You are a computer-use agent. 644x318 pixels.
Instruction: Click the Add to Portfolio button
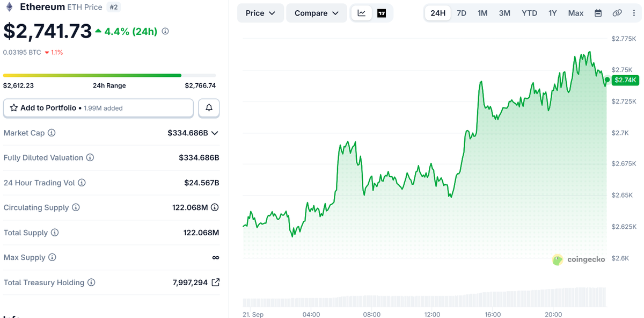pos(98,108)
